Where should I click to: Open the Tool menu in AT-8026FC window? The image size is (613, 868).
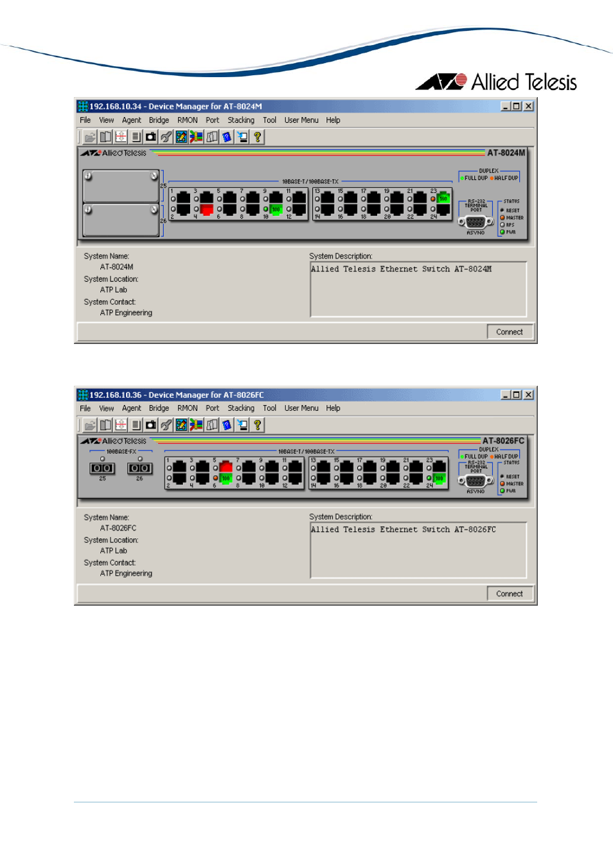point(270,408)
